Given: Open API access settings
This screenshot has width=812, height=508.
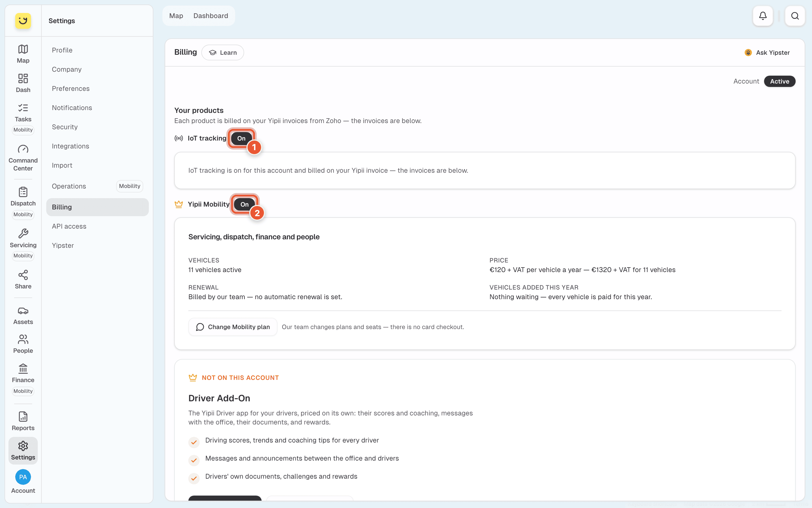Looking at the screenshot, I should pyautogui.click(x=97, y=226).
